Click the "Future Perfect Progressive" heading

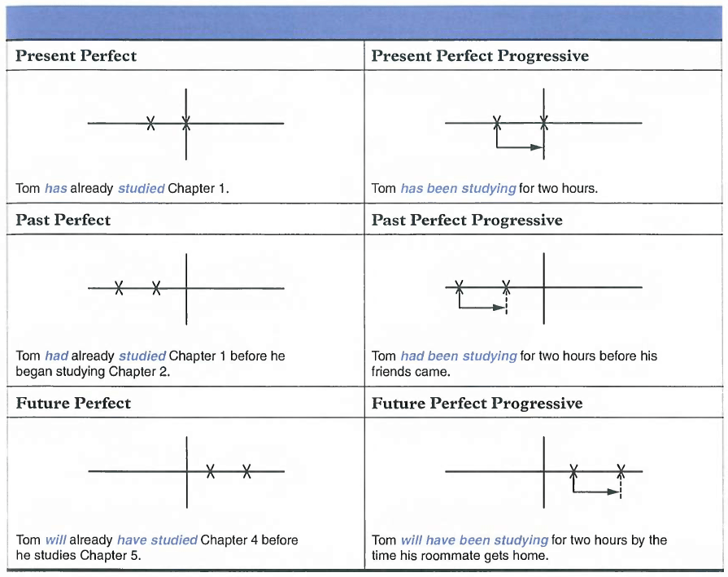pyautogui.click(x=477, y=404)
